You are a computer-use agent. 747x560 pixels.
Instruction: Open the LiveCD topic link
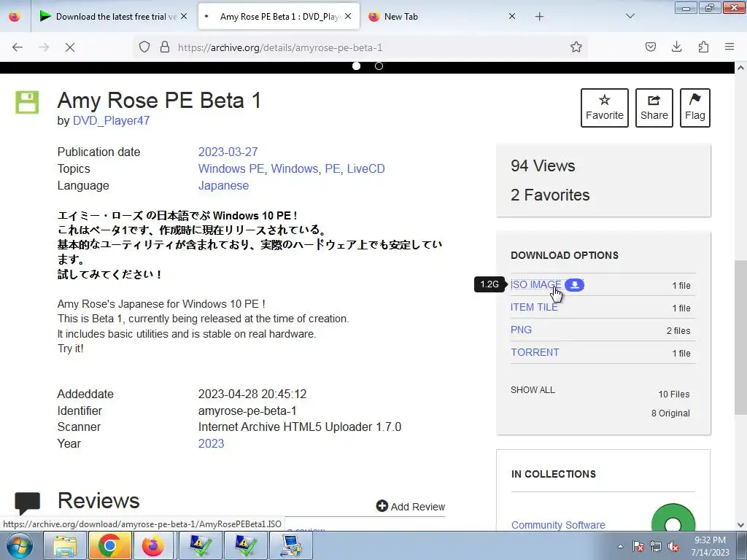coord(365,168)
